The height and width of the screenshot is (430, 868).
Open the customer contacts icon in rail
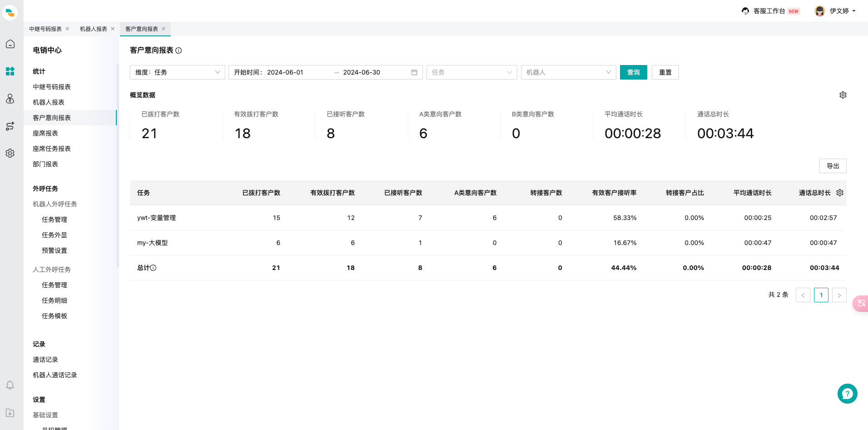10,99
